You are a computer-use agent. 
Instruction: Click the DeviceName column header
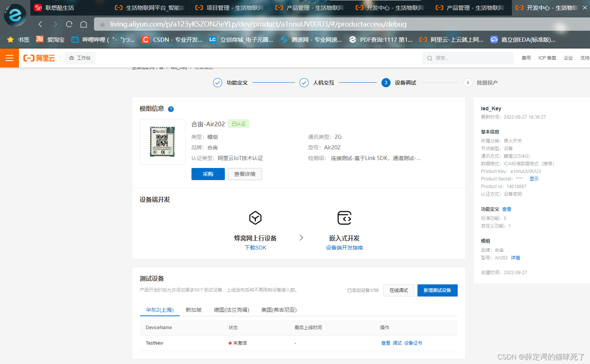159,328
